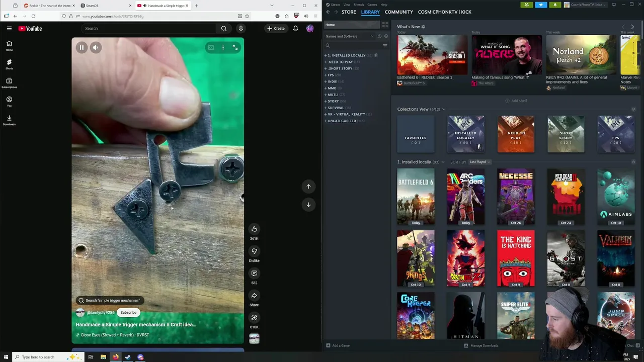Viewport: 644px width, 362px height.
Task: Open the Shorts three-dot more options menu
Action: 223,48
